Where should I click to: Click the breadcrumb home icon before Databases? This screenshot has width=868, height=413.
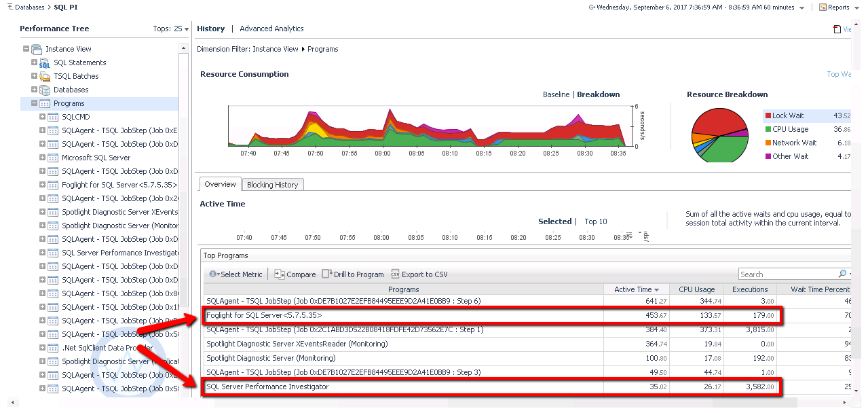[9, 7]
